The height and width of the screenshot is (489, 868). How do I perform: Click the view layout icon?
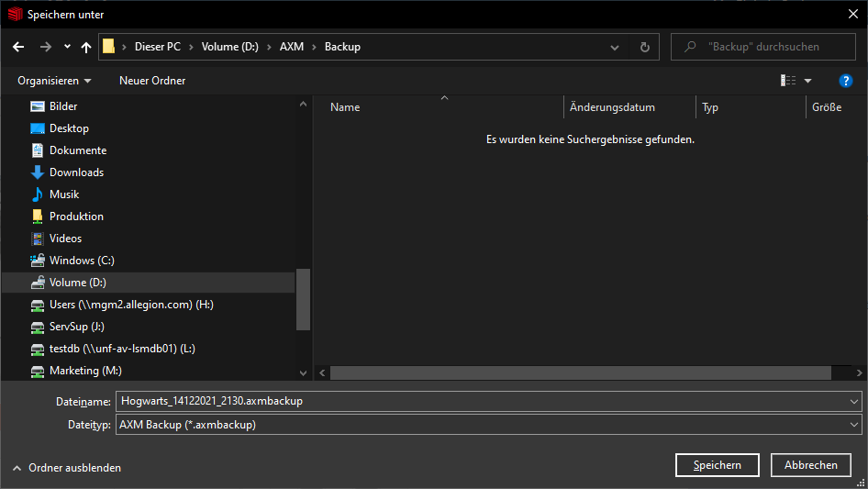pyautogui.click(x=788, y=81)
